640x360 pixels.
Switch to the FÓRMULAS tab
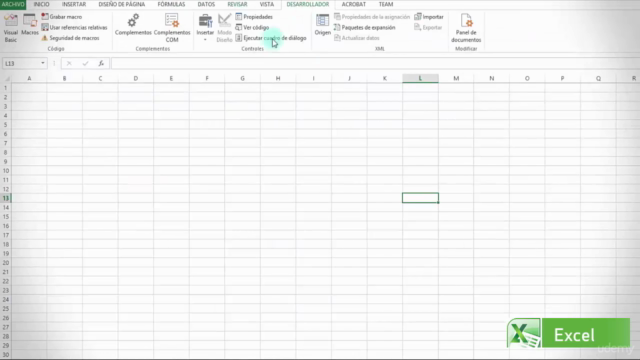point(171,4)
